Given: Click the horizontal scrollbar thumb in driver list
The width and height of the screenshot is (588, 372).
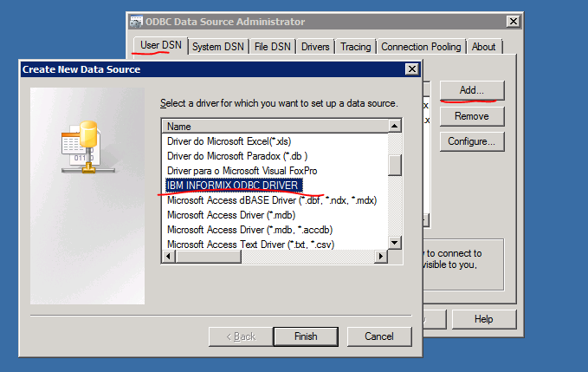Looking at the screenshot, I should tap(208, 257).
